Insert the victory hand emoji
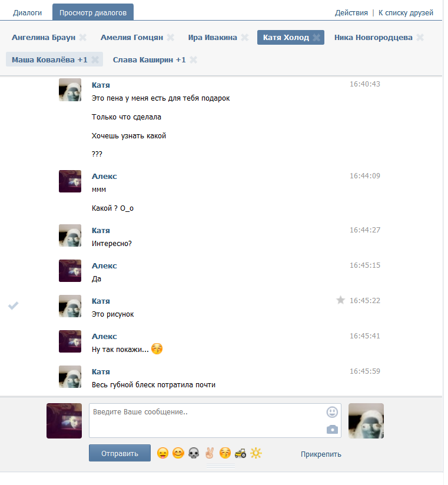The width and height of the screenshot is (448, 485). point(210,453)
